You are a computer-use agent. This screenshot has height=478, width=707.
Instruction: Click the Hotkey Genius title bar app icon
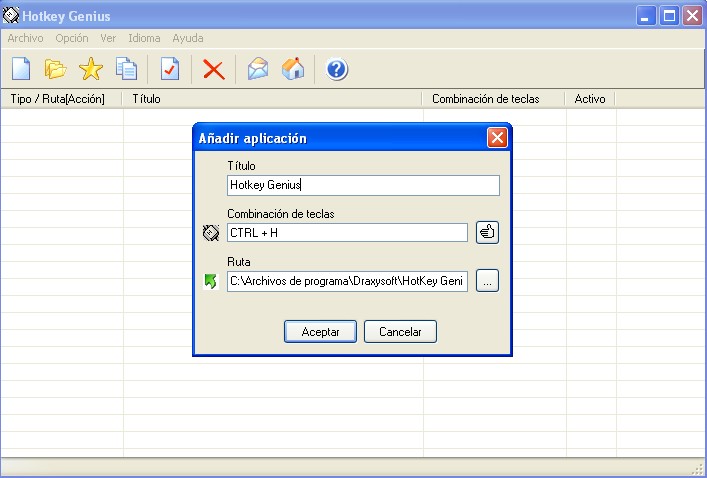click(11, 16)
